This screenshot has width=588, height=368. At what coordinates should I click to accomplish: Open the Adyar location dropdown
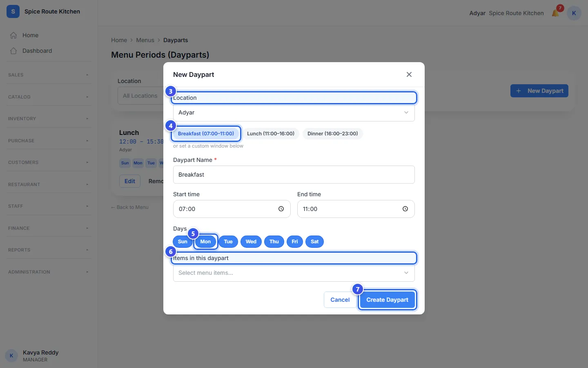coord(294,112)
